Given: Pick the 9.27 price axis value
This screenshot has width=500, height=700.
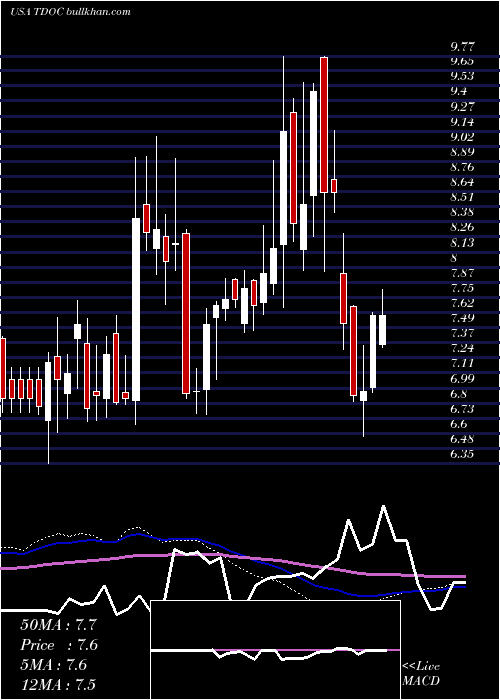Looking at the screenshot, I should pyautogui.click(x=463, y=107).
